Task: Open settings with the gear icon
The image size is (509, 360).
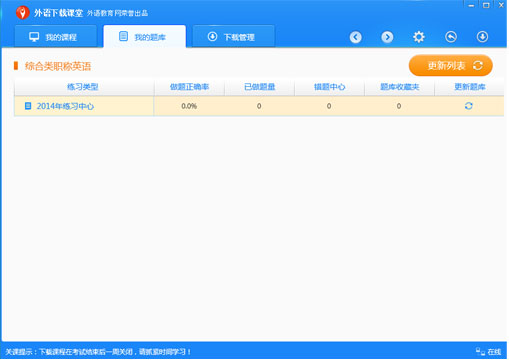Action: (x=419, y=37)
